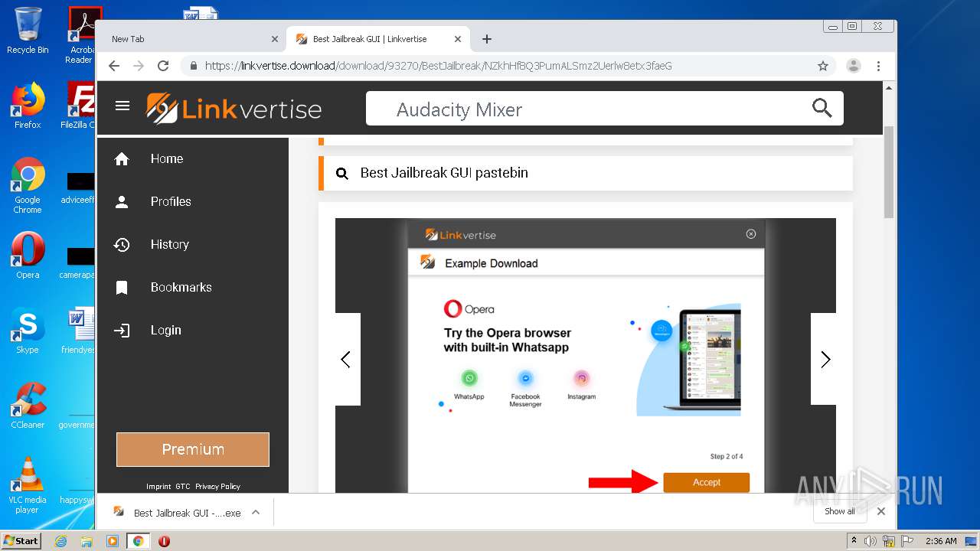Screen dimensions: 980x551
Task: Click the browser address bar URL
Action: pos(438,66)
